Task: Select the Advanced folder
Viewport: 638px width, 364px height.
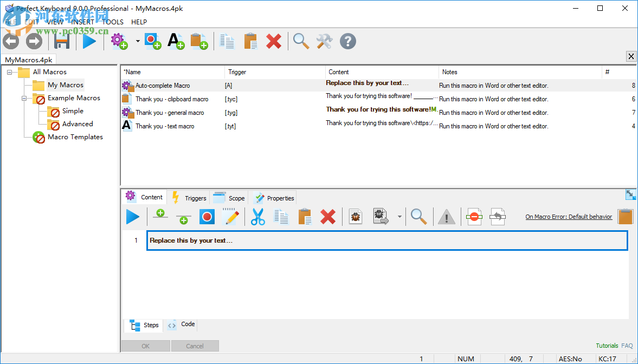Action: [78, 124]
